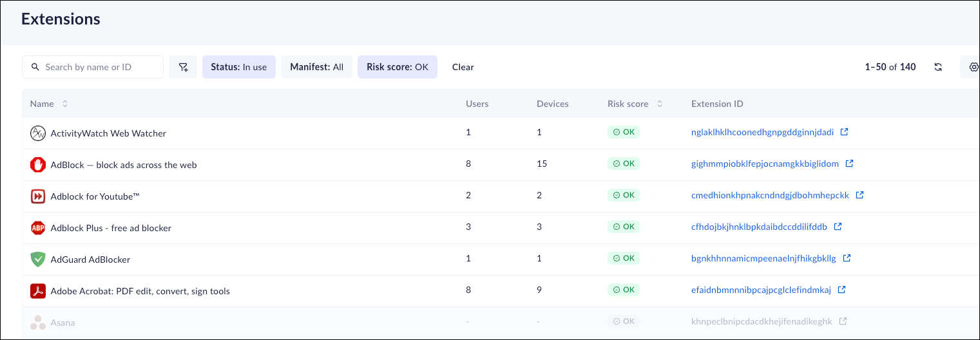The image size is (980, 340).
Task: Select the AdGuard AdBlocker row name
Action: pyautogui.click(x=90, y=260)
